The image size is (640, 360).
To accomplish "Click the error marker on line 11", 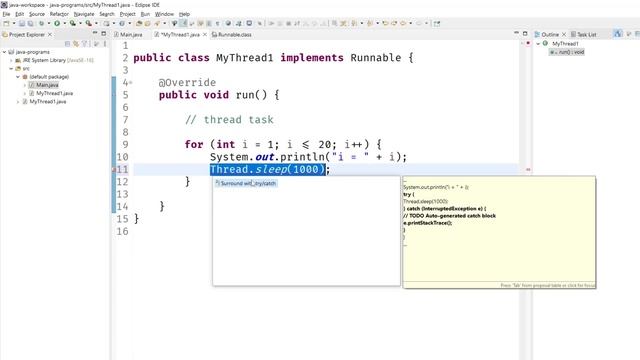I will (114, 169).
